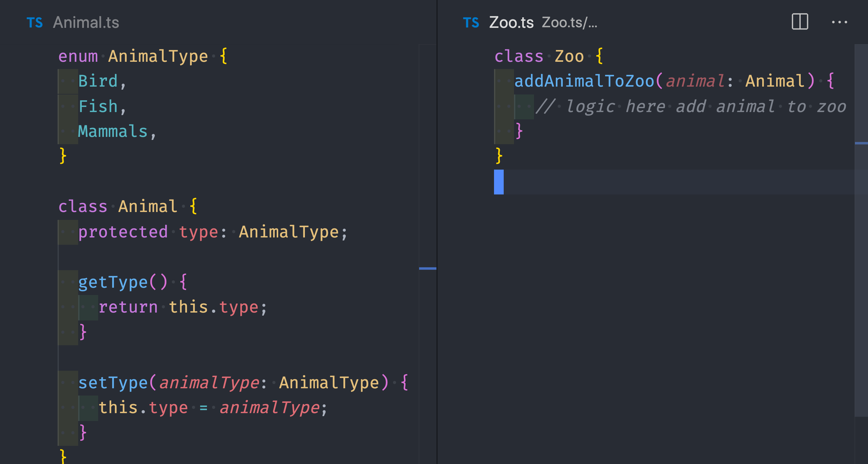The width and height of the screenshot is (868, 464).
Task: Click the empty cursor line below the Zoo class
Action: pyautogui.click(x=674, y=182)
